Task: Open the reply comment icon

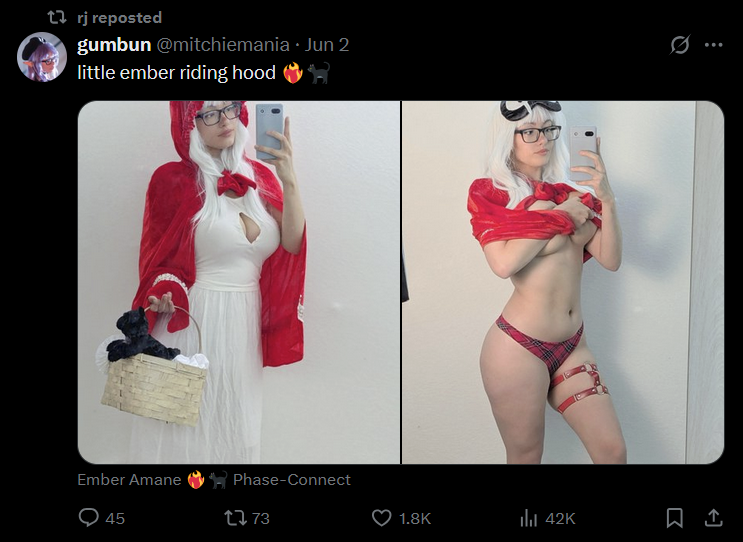Action: tap(89, 518)
